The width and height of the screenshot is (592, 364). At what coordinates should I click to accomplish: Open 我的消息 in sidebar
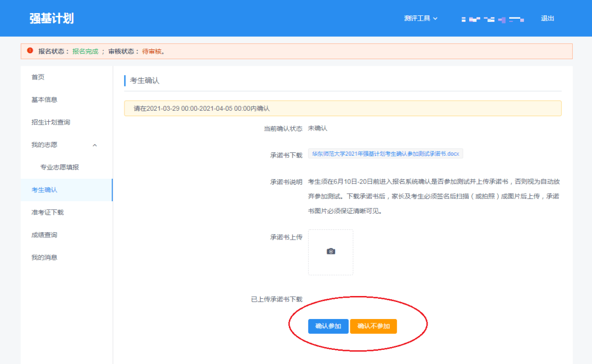point(44,258)
